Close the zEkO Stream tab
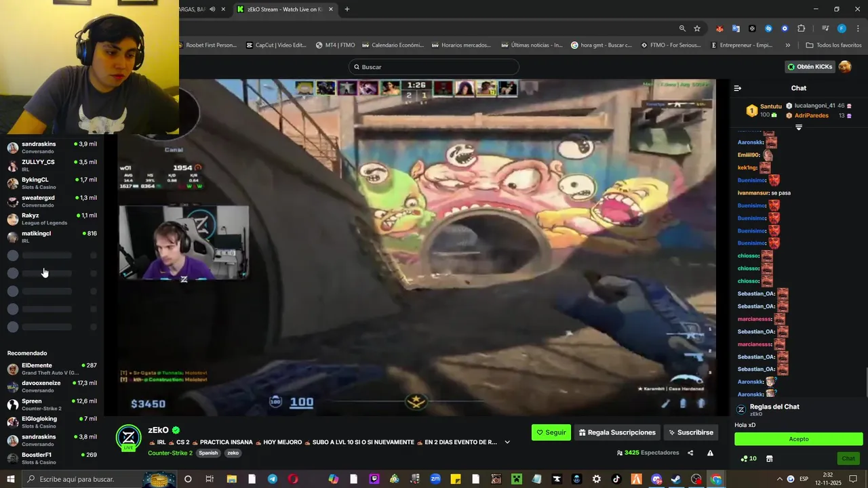Screen dimensions: 868x488 (x=330, y=9)
